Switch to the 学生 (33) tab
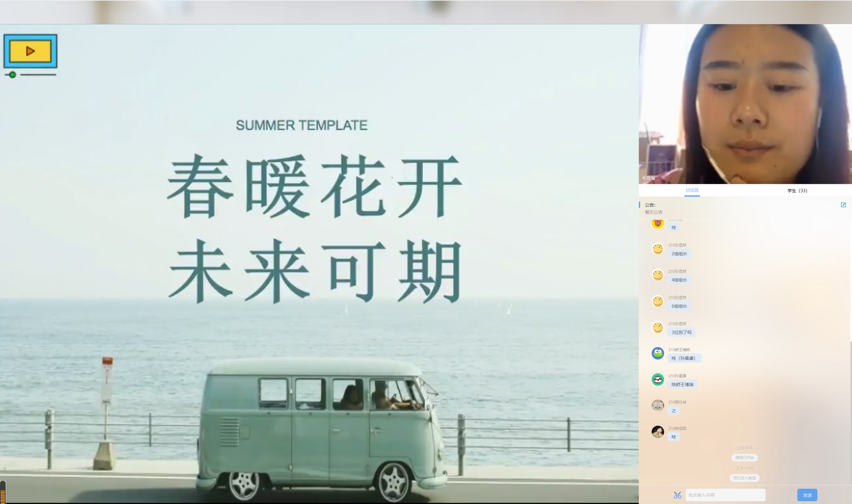This screenshot has width=852, height=504. (797, 191)
